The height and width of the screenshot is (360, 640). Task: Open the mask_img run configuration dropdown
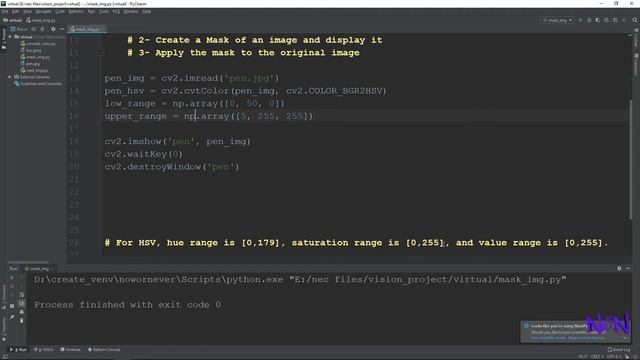click(558, 20)
